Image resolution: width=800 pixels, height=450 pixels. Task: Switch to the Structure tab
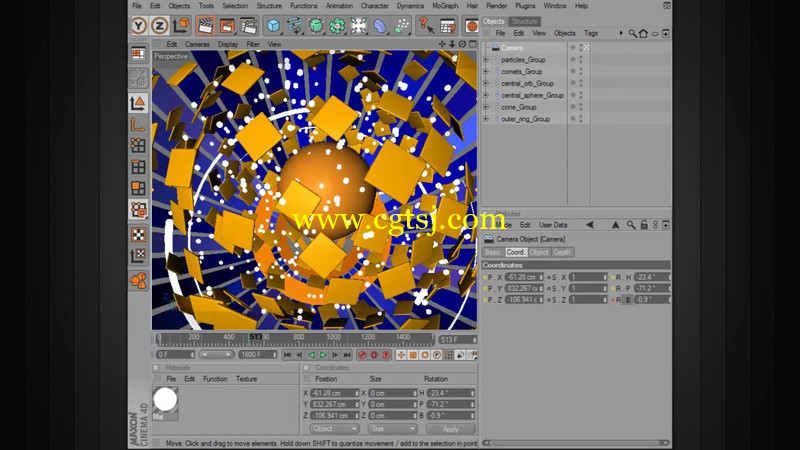pos(524,21)
